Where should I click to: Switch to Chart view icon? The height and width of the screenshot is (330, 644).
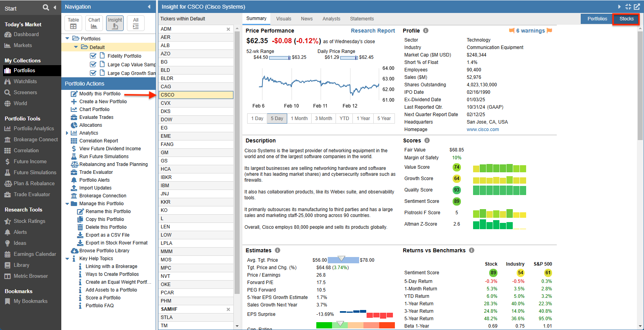(x=94, y=23)
